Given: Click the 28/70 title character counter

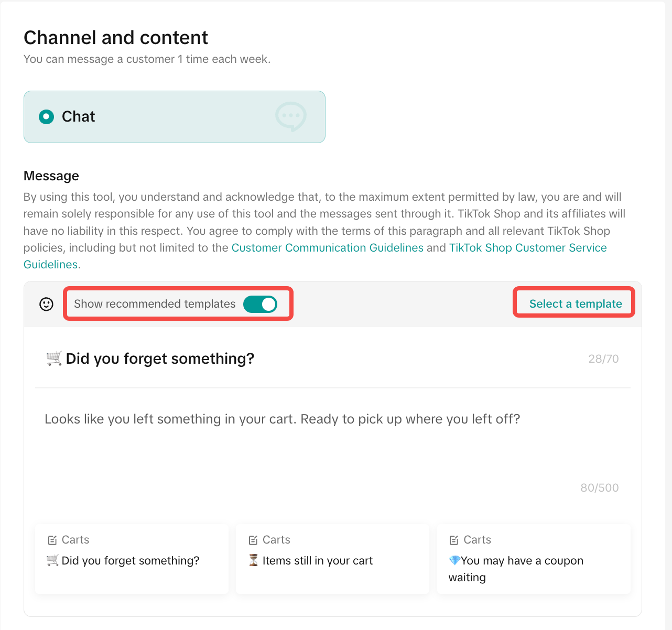Looking at the screenshot, I should (x=603, y=359).
